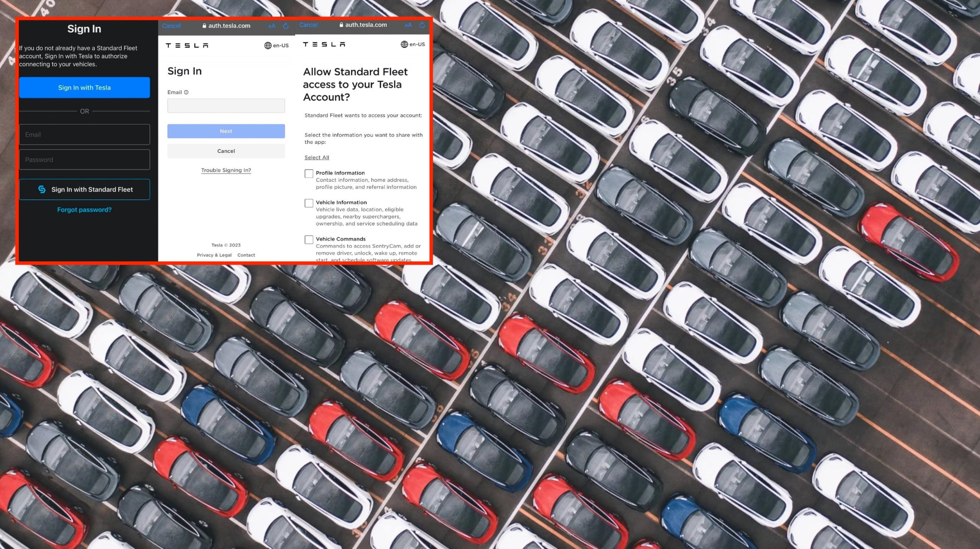Image resolution: width=980 pixels, height=549 pixels.
Task: Check the Vehicle Information checkbox
Action: (309, 203)
